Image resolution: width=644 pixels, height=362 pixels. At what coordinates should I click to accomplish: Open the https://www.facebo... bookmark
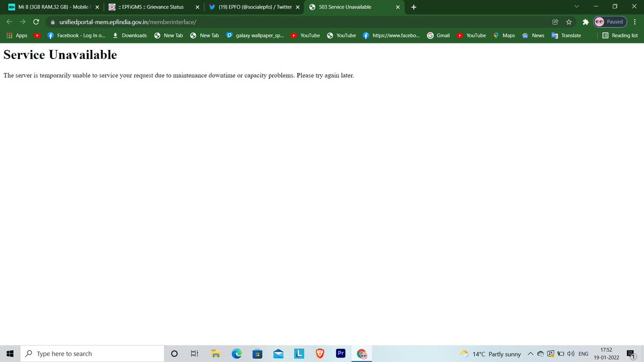tap(391, 35)
